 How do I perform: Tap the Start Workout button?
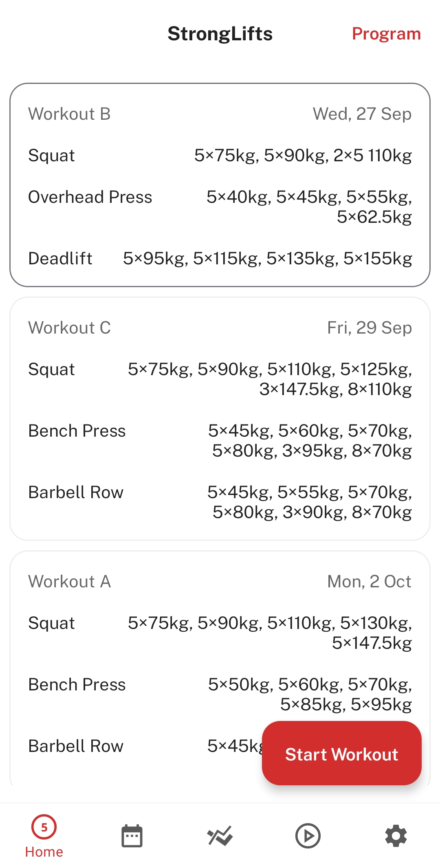[341, 754]
